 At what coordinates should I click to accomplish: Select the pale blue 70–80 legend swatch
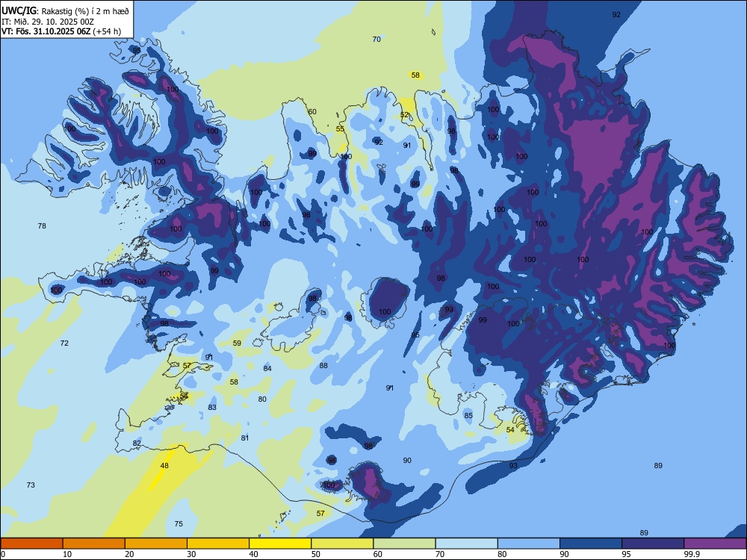(466, 544)
